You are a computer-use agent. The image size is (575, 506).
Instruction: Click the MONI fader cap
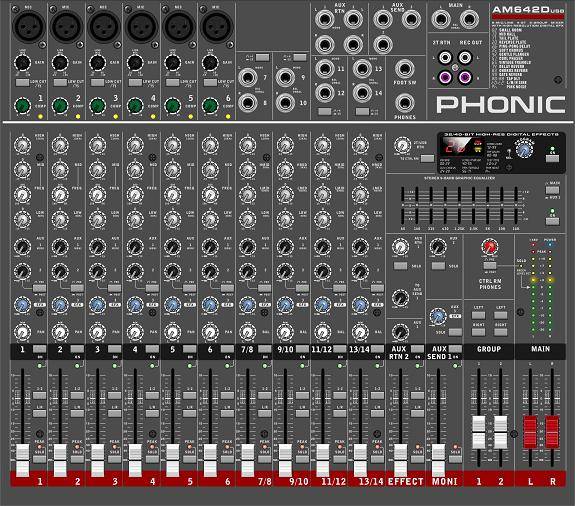coord(438,460)
